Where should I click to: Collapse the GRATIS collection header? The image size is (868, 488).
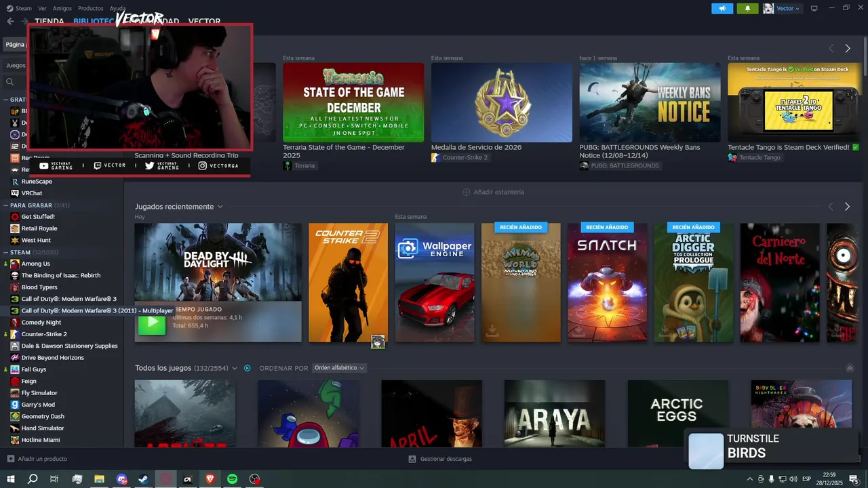(5, 100)
